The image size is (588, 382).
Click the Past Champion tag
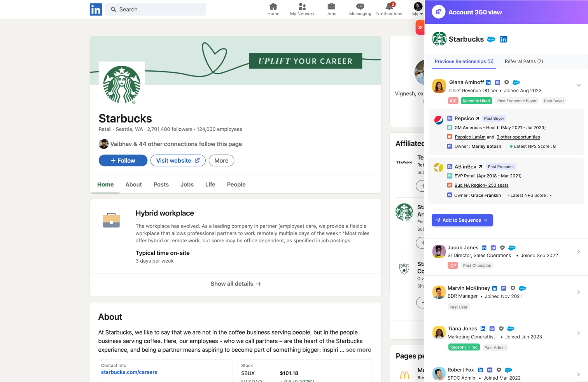click(477, 266)
